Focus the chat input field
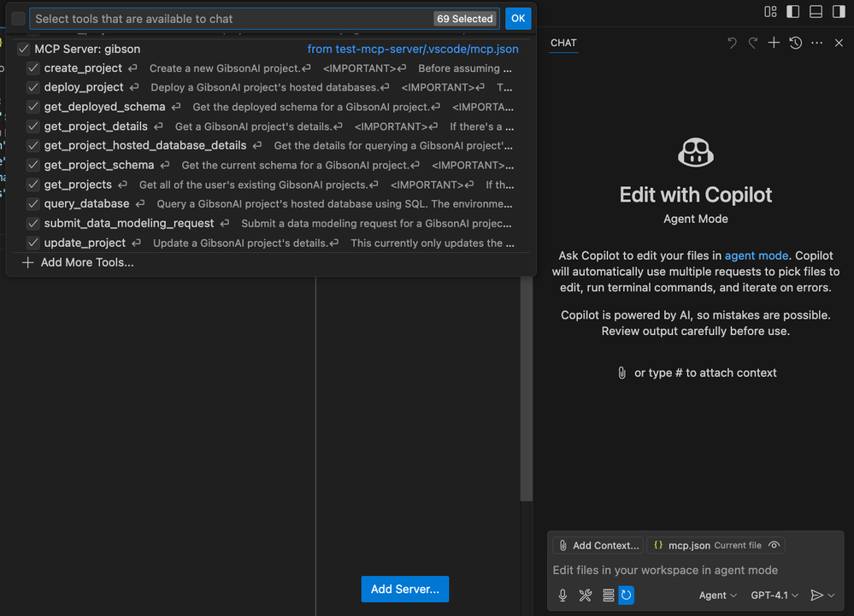The image size is (854, 616). coord(696,570)
